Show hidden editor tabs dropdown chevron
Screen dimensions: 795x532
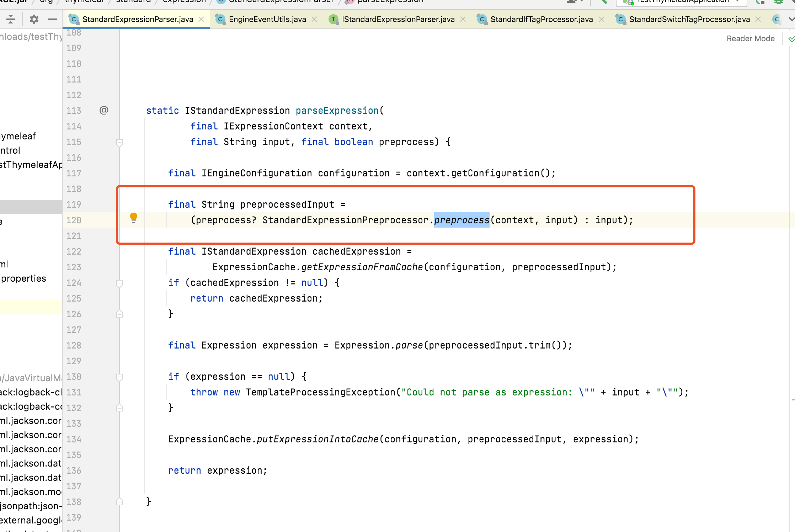[x=791, y=19]
